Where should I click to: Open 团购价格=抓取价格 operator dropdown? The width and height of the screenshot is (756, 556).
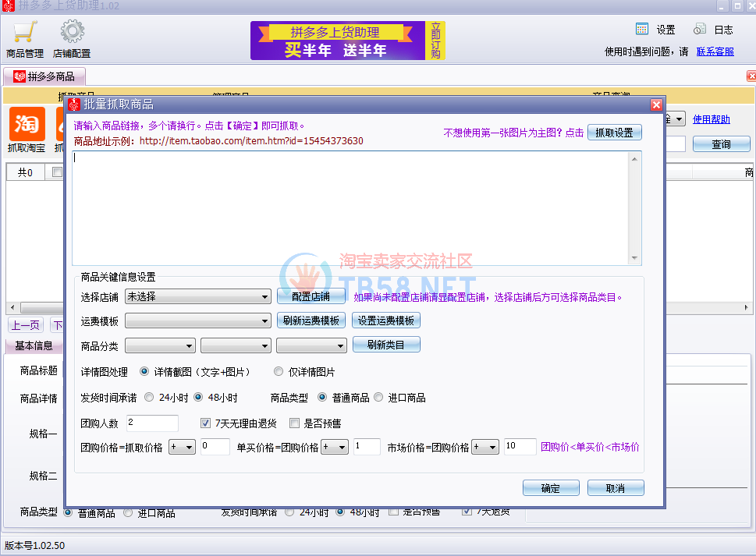pos(182,447)
